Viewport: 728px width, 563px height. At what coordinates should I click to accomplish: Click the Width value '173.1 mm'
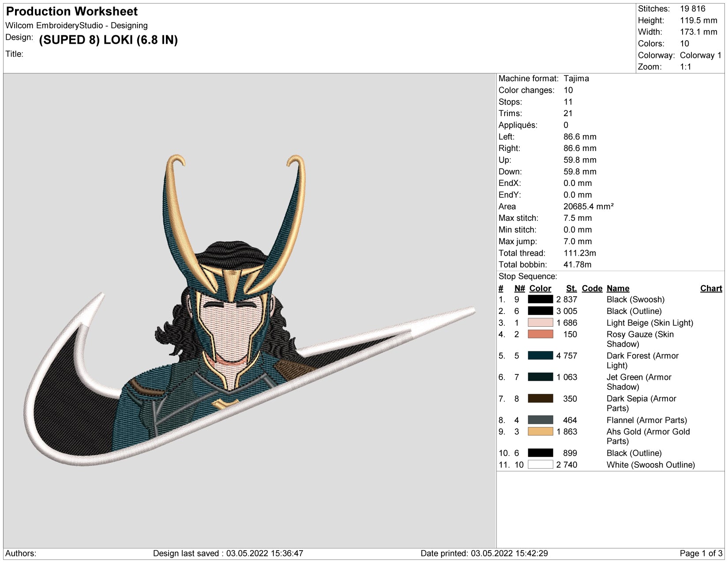tap(698, 32)
